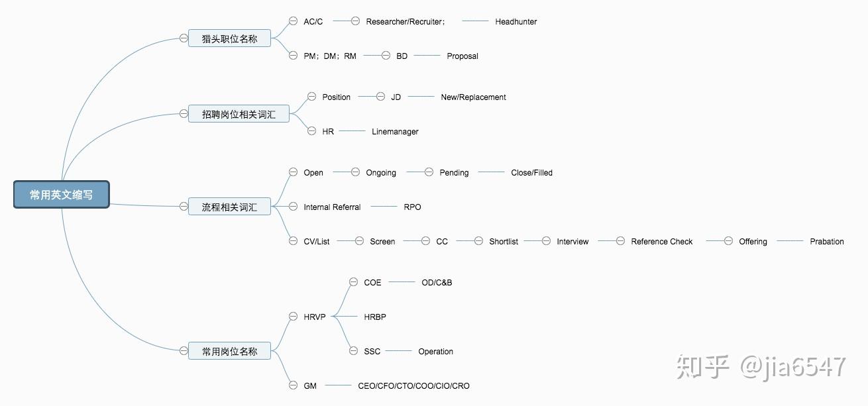The height and width of the screenshot is (406, 868).
Task: Toggle the collapse circle before BD
Action: click(386, 56)
